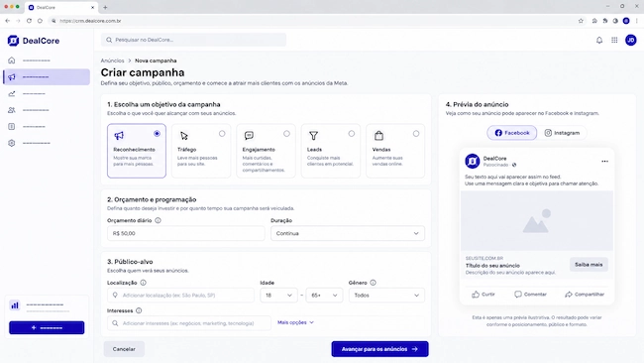The image size is (644, 363).
Task: Click the search magnifier icon in DealCore search
Action: (109, 40)
